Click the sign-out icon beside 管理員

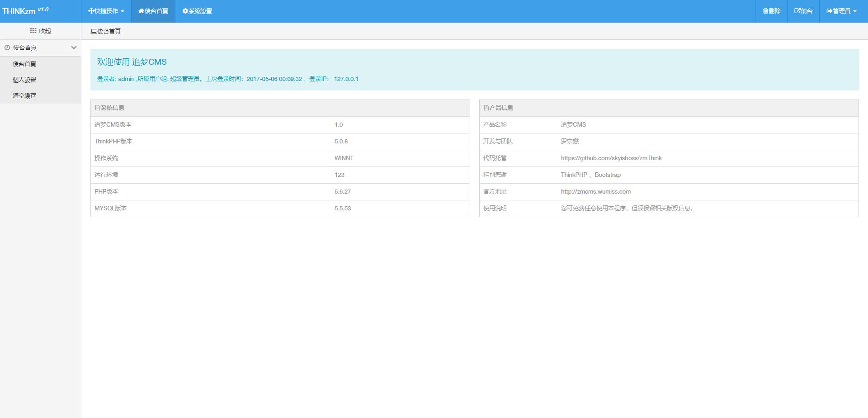(x=830, y=11)
